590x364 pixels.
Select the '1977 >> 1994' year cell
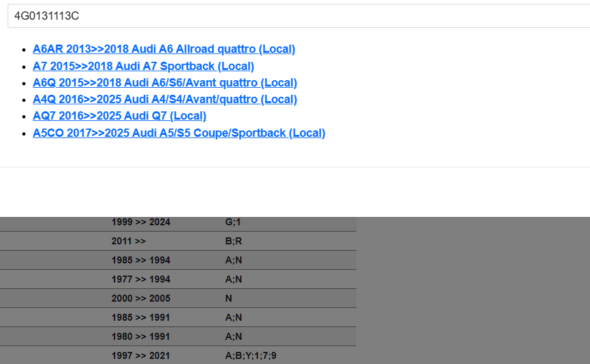click(141, 279)
